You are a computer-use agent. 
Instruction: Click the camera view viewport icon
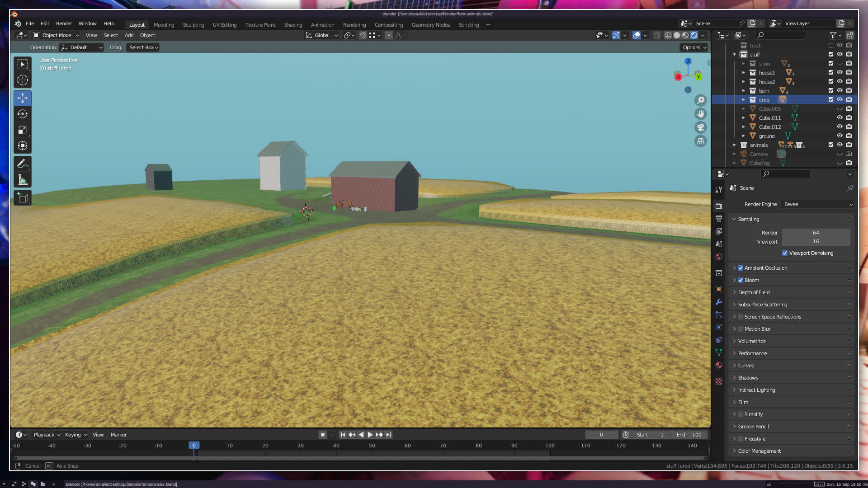[701, 127]
